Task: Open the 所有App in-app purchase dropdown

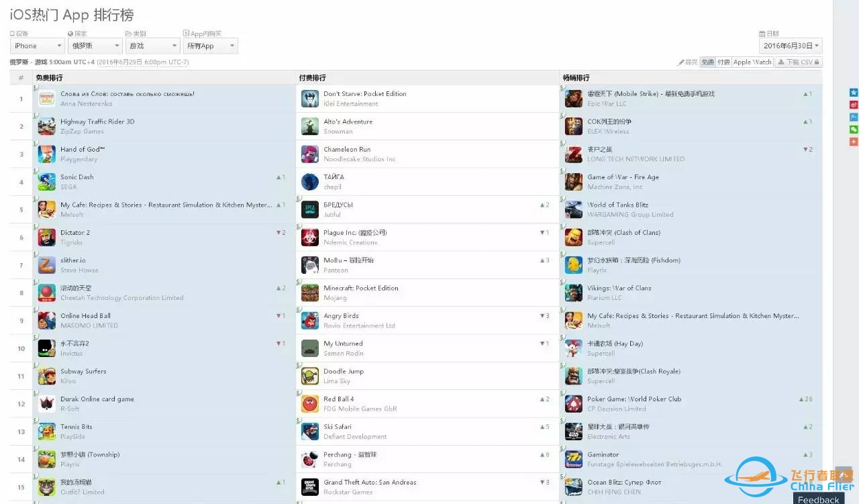Action: [211, 46]
